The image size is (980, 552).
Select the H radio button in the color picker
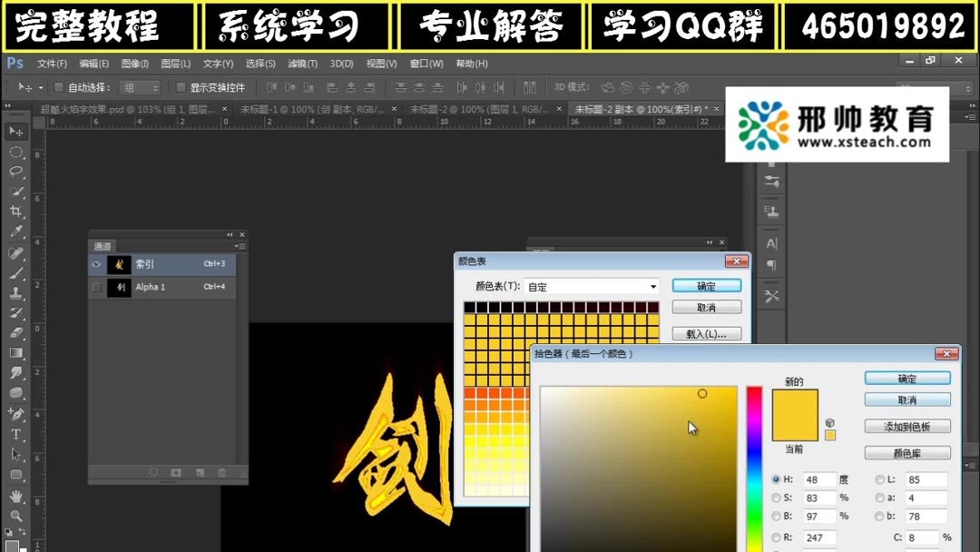[777, 479]
